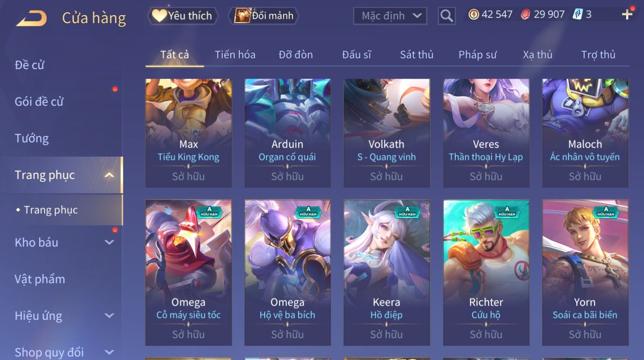644x360 pixels.
Task: Switch to the Sát thủ tab
Action: [x=416, y=55]
